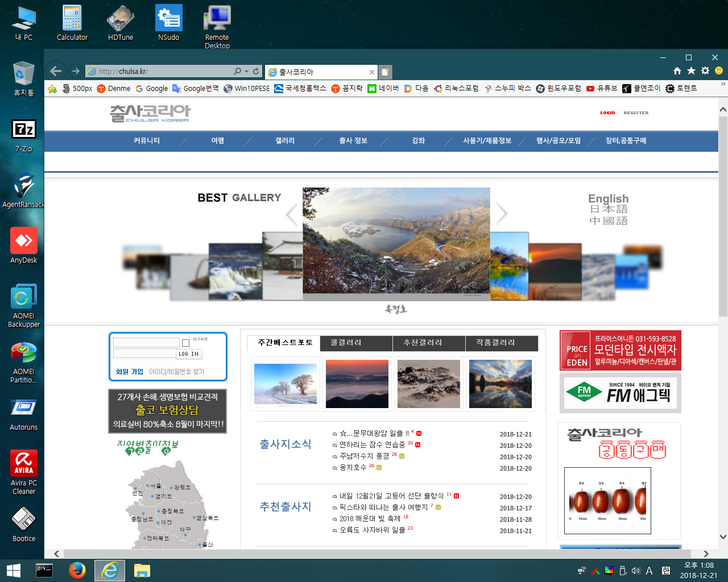Click the browser Back arrow button
728x582 pixels.
(55, 71)
